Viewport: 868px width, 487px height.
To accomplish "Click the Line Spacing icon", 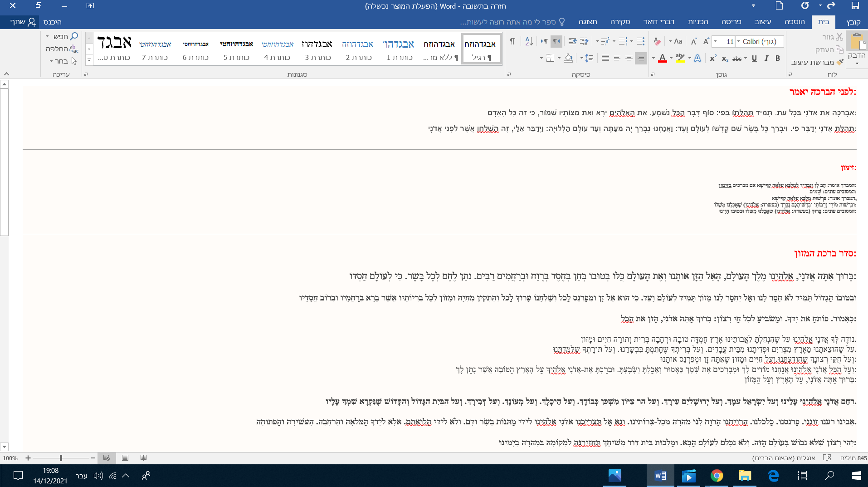I will (x=589, y=58).
